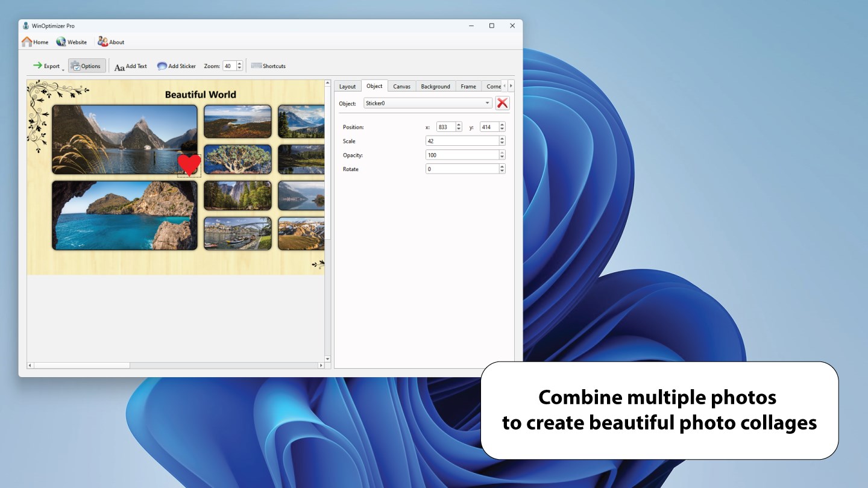
Task: Decrease Position x with down arrow
Action: pyautogui.click(x=459, y=130)
